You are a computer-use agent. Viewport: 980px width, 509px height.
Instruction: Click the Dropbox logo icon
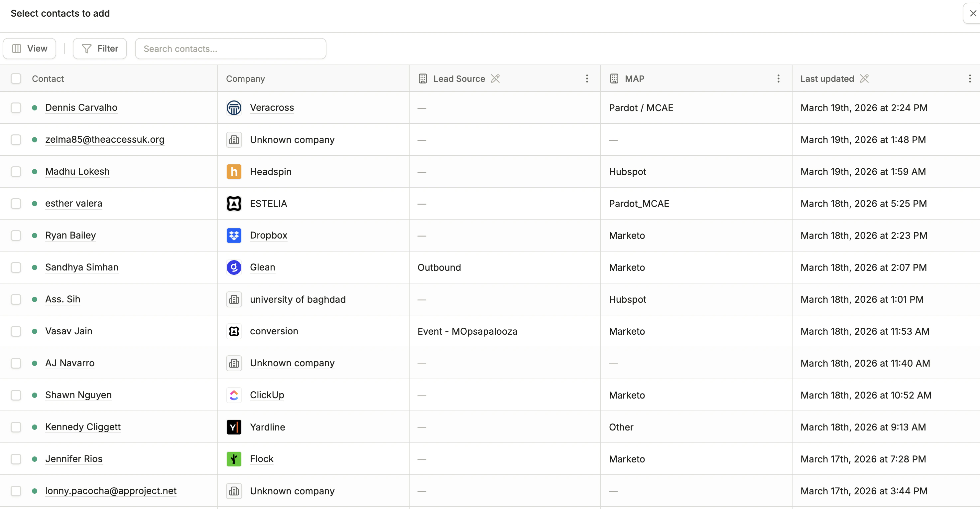(x=234, y=235)
